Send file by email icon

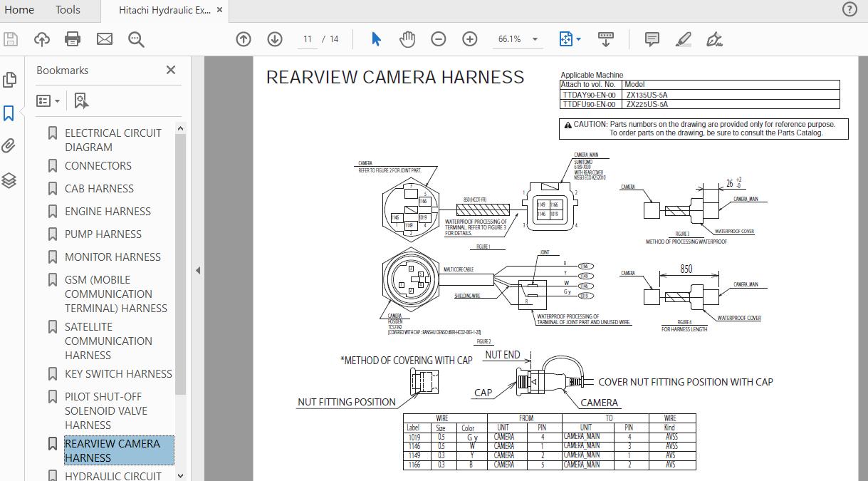105,39
